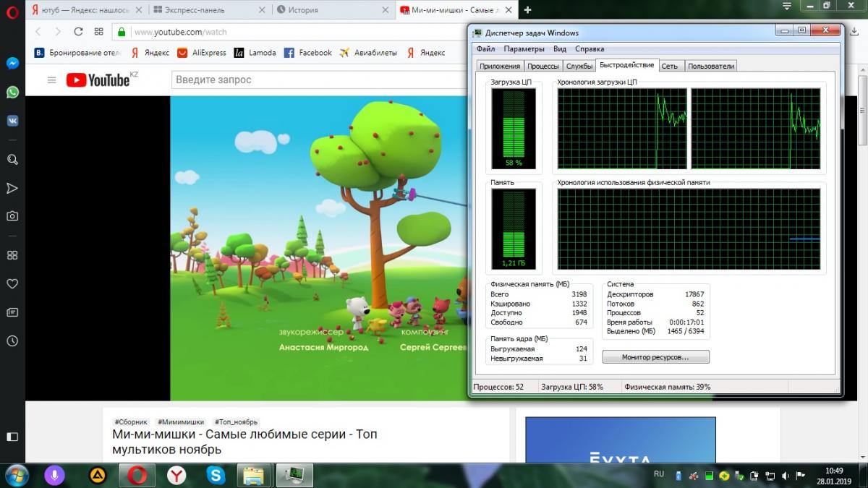Click the RU language indicator

(x=659, y=474)
